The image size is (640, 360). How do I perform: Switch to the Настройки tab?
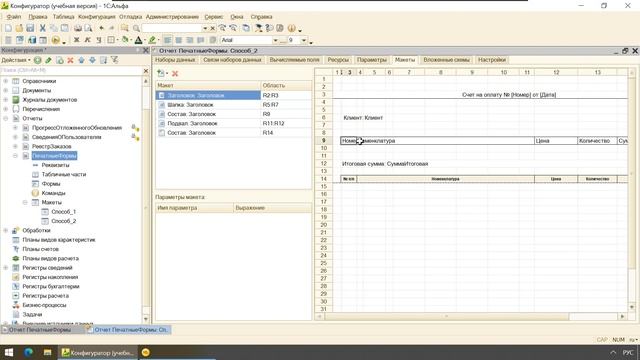[492, 60]
